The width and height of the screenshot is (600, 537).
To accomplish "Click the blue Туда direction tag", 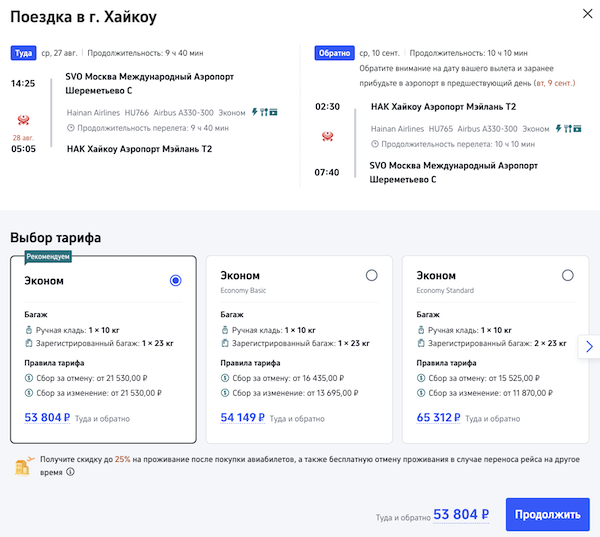I will (x=23, y=53).
